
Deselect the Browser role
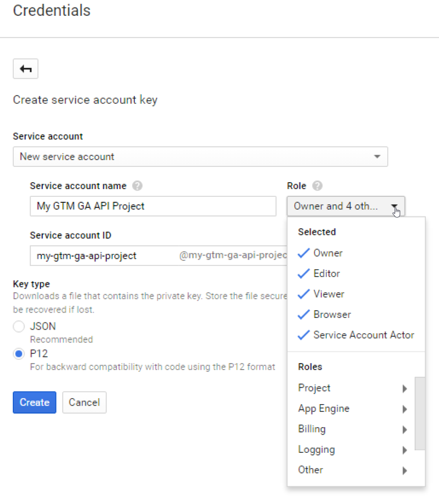pyautogui.click(x=332, y=315)
